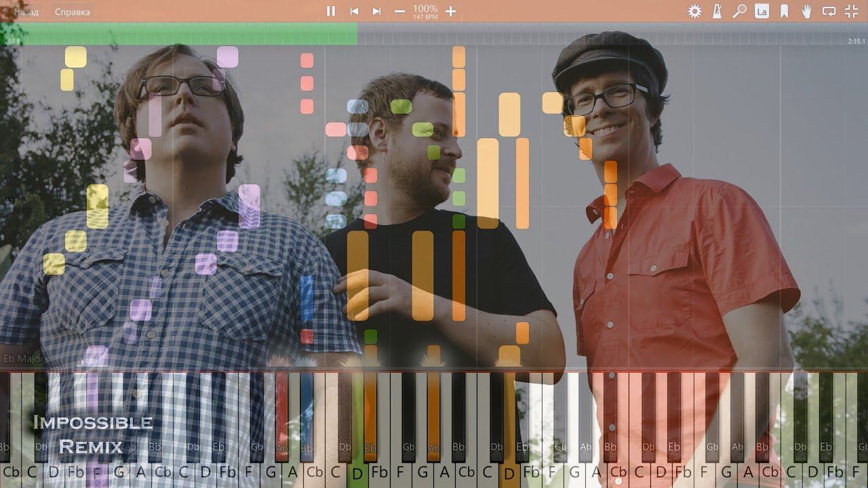
Task: Click the Eb Major key signature label
Action: 23,359
